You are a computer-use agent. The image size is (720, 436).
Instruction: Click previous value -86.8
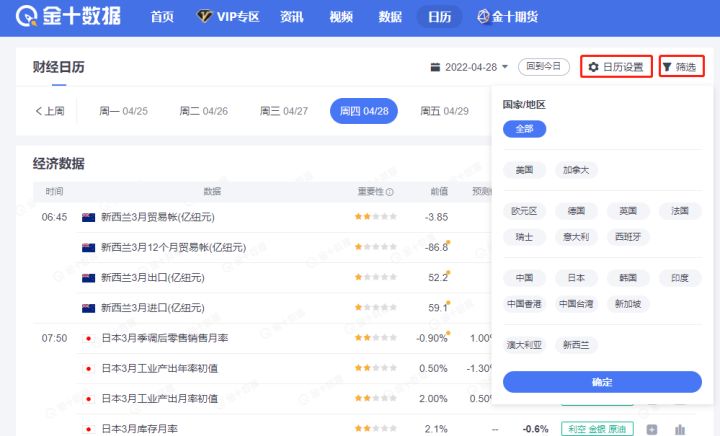(436, 247)
